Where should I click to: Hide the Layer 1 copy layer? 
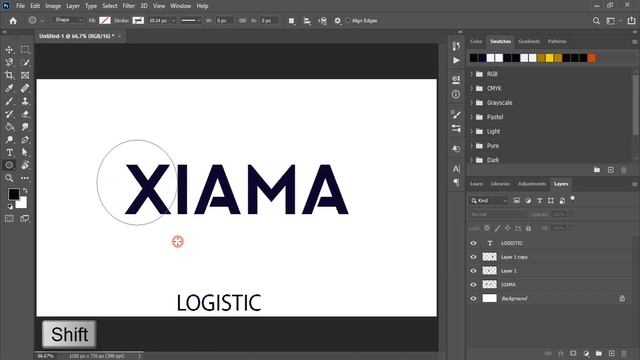473,257
